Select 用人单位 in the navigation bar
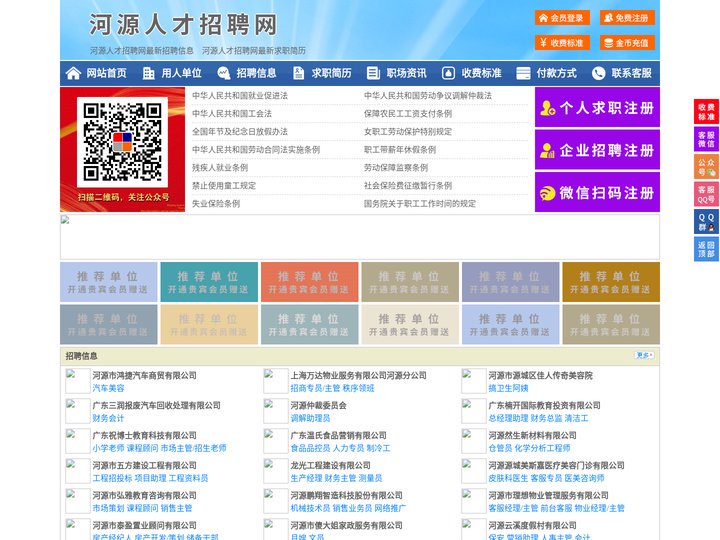The image size is (720, 540). coord(181,73)
